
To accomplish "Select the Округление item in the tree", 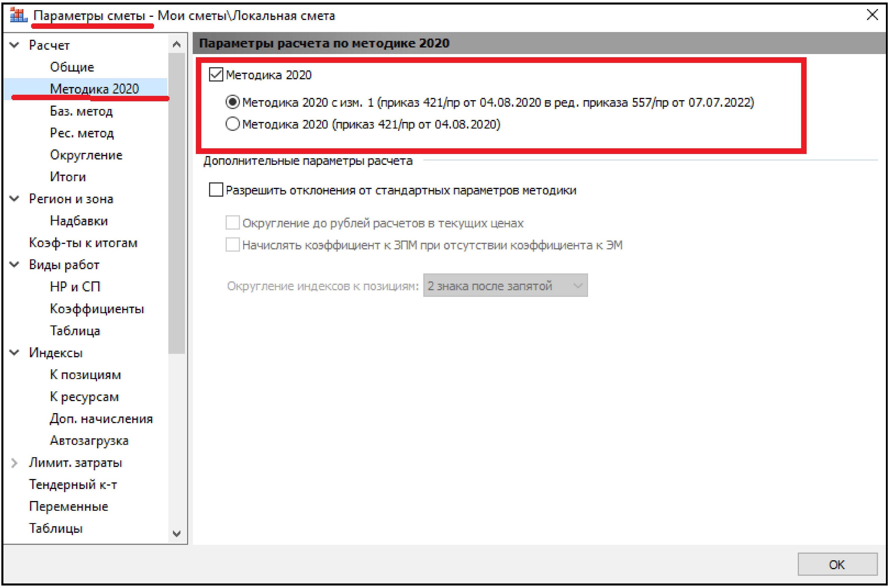I will coord(86,155).
